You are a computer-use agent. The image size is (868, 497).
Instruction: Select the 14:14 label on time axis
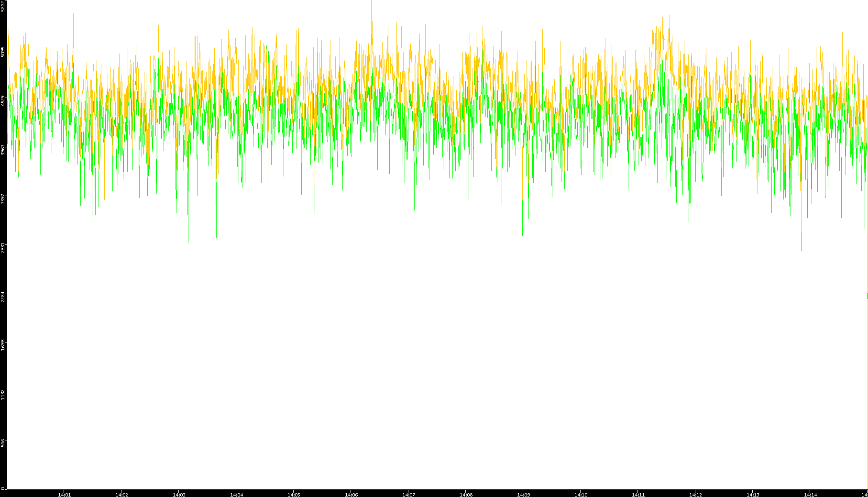pyautogui.click(x=810, y=494)
